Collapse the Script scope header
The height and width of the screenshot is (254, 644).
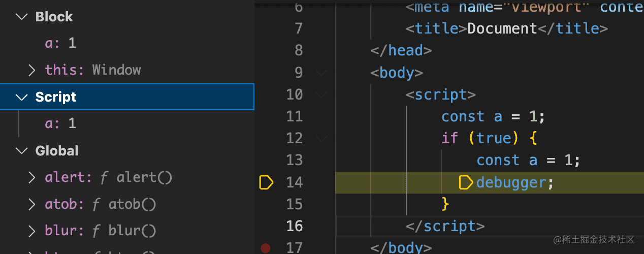(22, 97)
